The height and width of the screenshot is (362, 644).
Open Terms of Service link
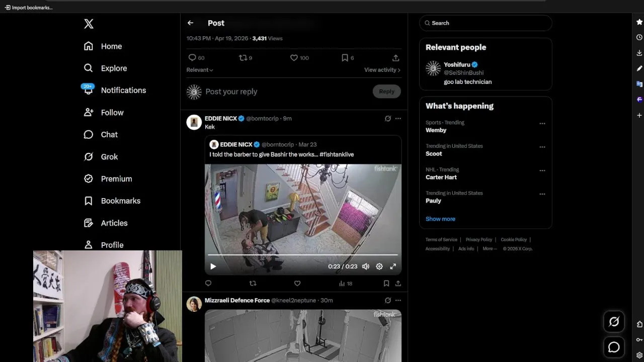[x=441, y=240]
